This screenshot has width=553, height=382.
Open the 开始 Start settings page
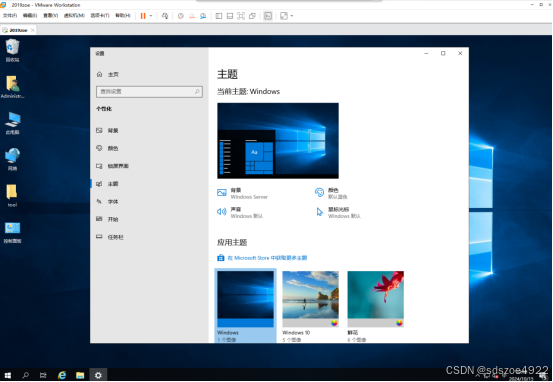149,219
